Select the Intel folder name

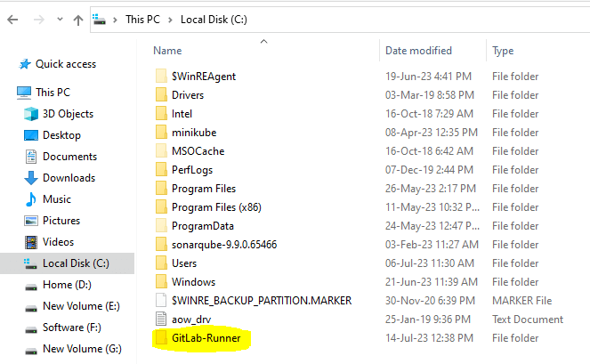[182, 114]
